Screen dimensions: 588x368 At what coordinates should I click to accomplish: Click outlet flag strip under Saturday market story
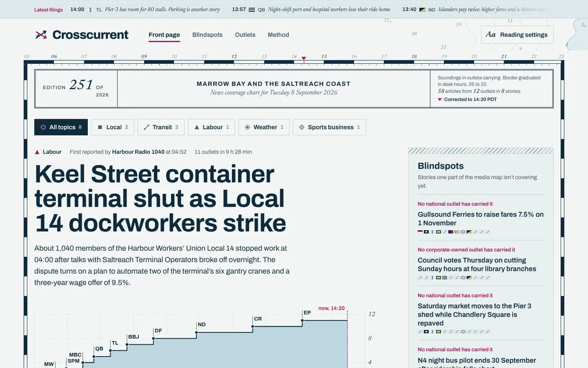pos(453,332)
